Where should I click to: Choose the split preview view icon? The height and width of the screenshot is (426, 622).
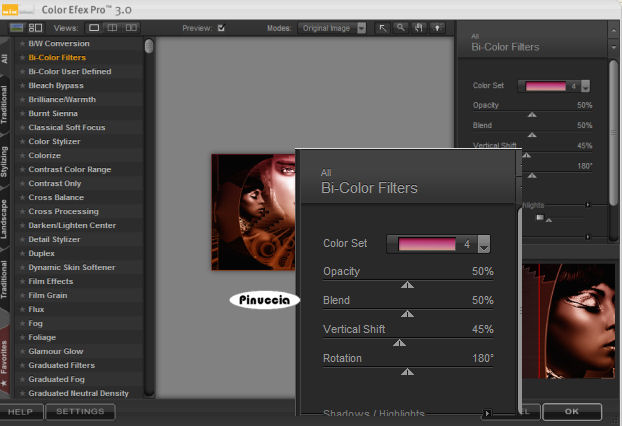[x=113, y=28]
